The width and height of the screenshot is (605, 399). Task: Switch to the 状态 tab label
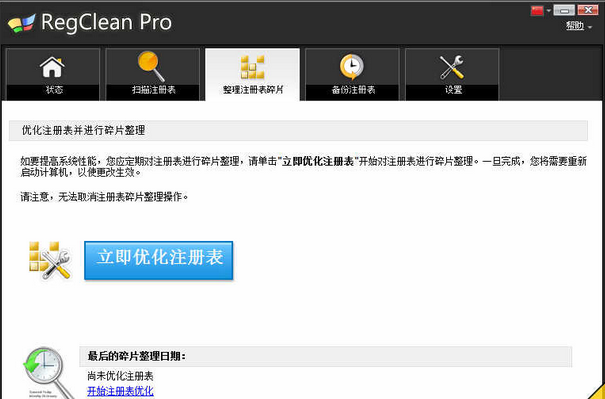(x=54, y=90)
